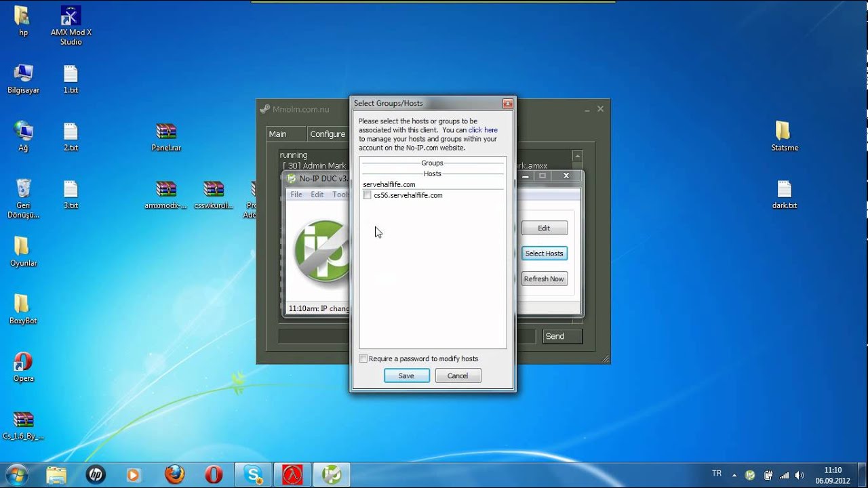
Task: Select the csswkurul archive icon
Action: [x=214, y=194]
